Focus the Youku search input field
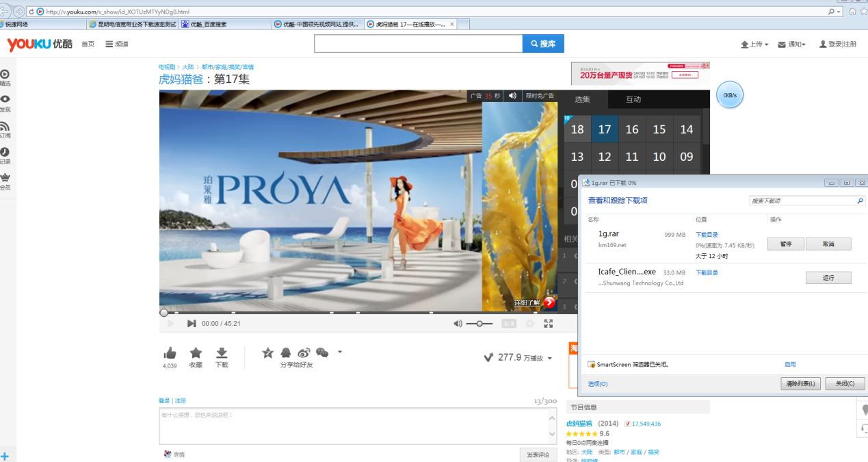This screenshot has height=462, width=868. tap(419, 44)
